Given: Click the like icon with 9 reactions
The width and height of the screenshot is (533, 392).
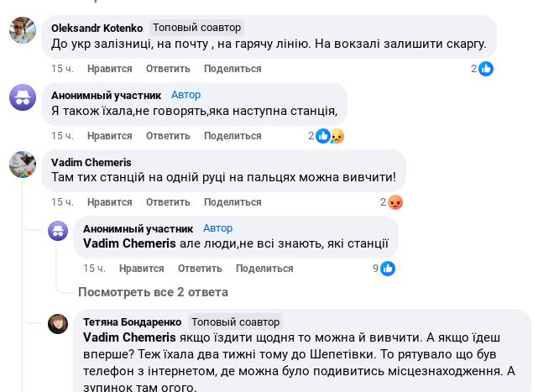Looking at the screenshot, I should (388, 269).
